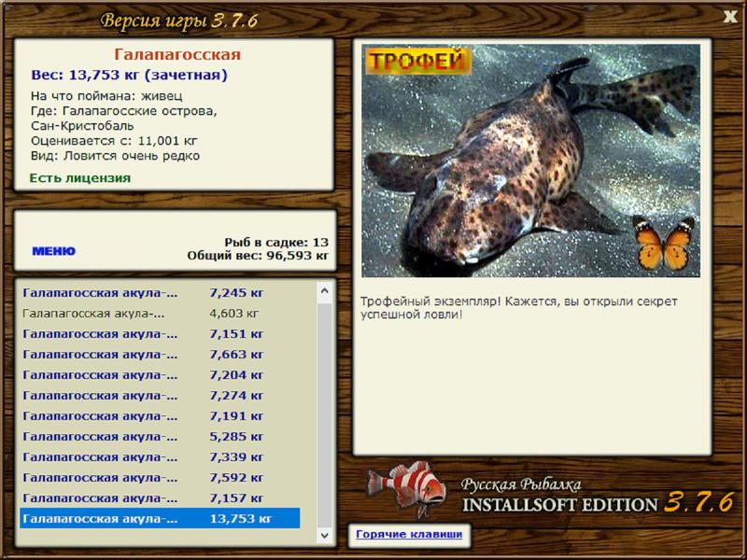Select the list entry with 7,151 кг

tap(160, 334)
